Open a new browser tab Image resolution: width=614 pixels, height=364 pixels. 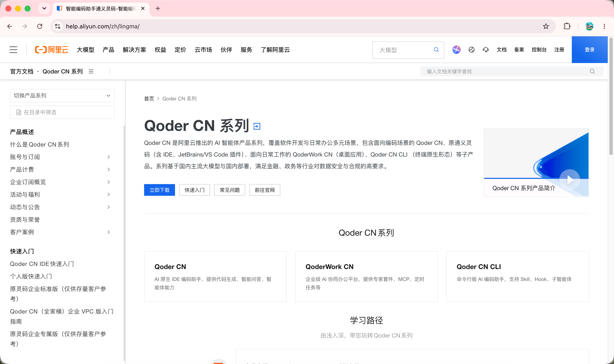coord(158,9)
